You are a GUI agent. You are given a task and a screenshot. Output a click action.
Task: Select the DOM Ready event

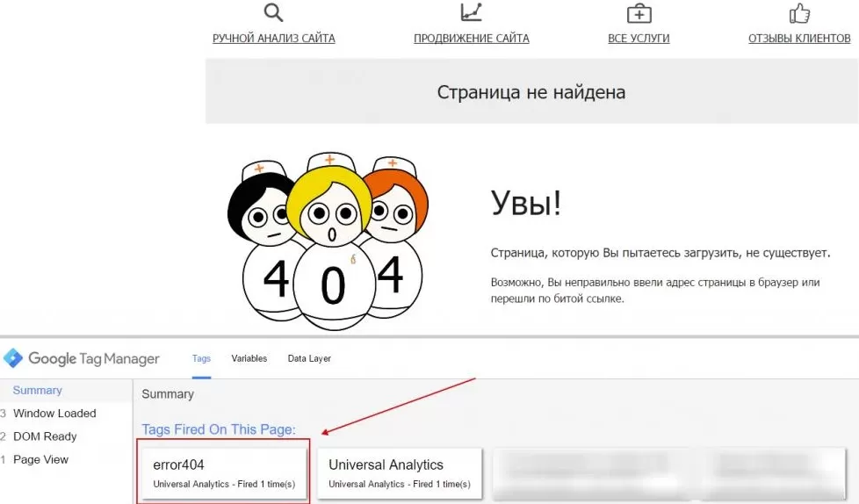tap(45, 436)
